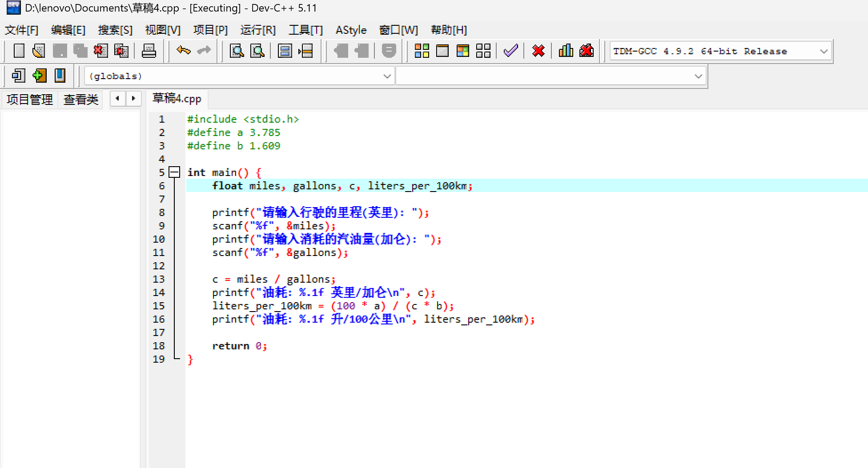
Task: Click the Compile & Run icon
Action: [463, 51]
